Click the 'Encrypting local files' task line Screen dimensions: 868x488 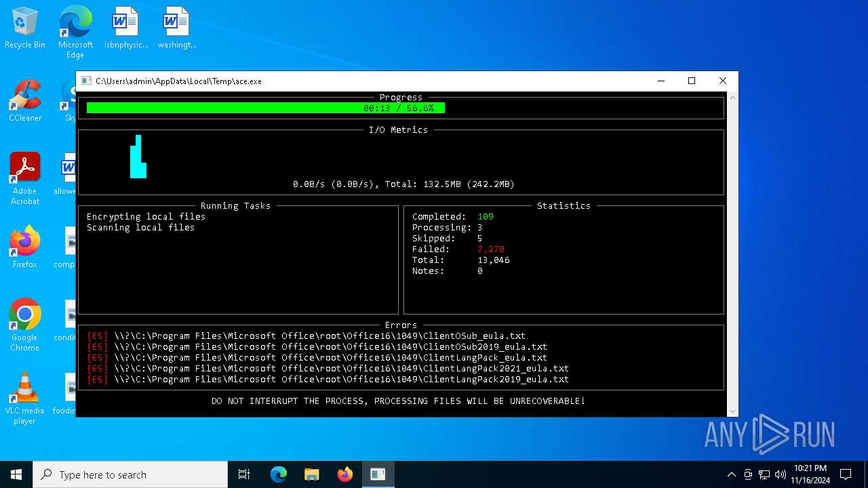click(146, 216)
